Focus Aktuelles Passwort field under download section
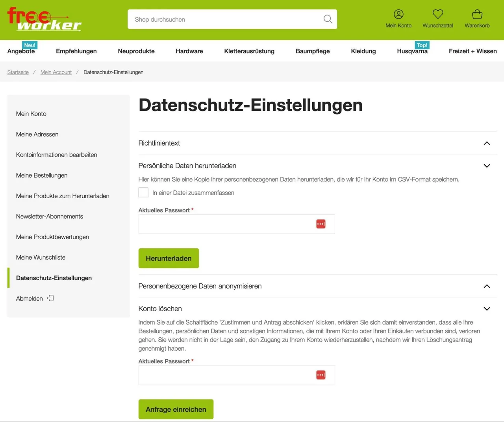This screenshot has height=422, width=504. click(x=237, y=224)
